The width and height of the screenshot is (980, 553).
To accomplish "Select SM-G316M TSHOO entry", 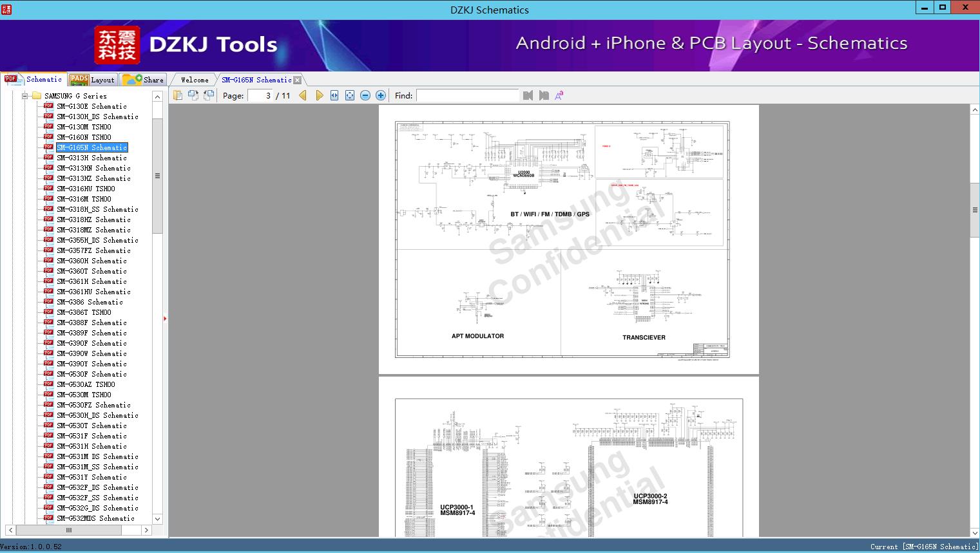I will [x=84, y=199].
